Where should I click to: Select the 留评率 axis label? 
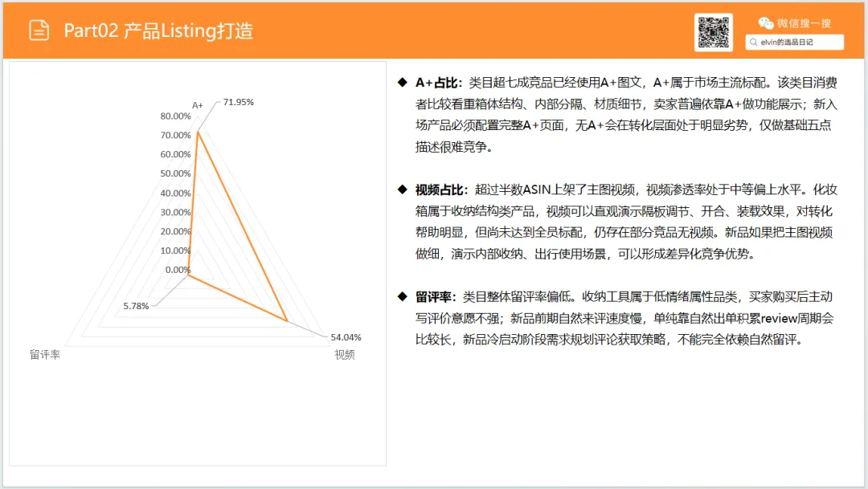(x=45, y=354)
